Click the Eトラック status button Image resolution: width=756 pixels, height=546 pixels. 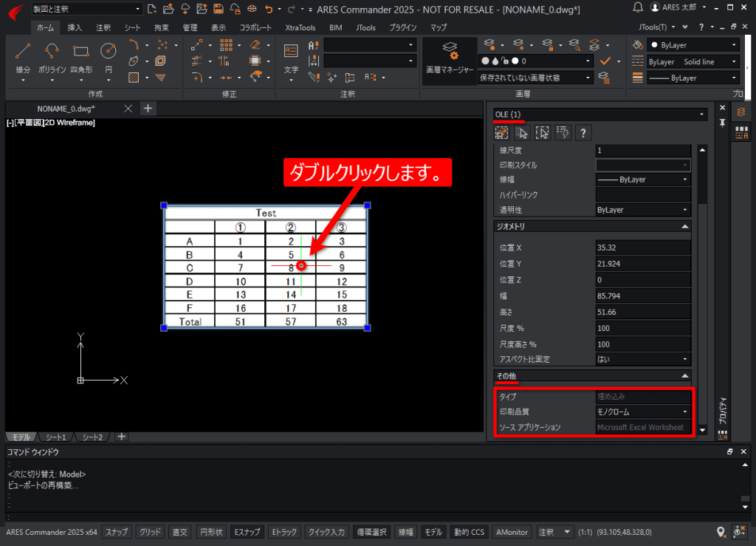284,532
